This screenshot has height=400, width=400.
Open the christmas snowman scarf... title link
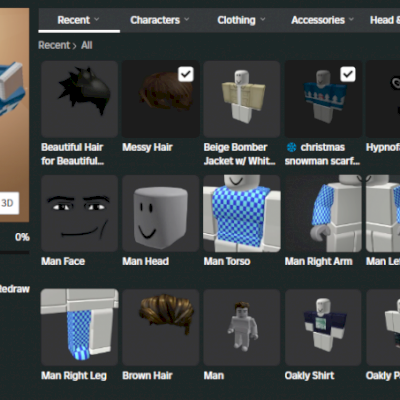[x=322, y=154]
